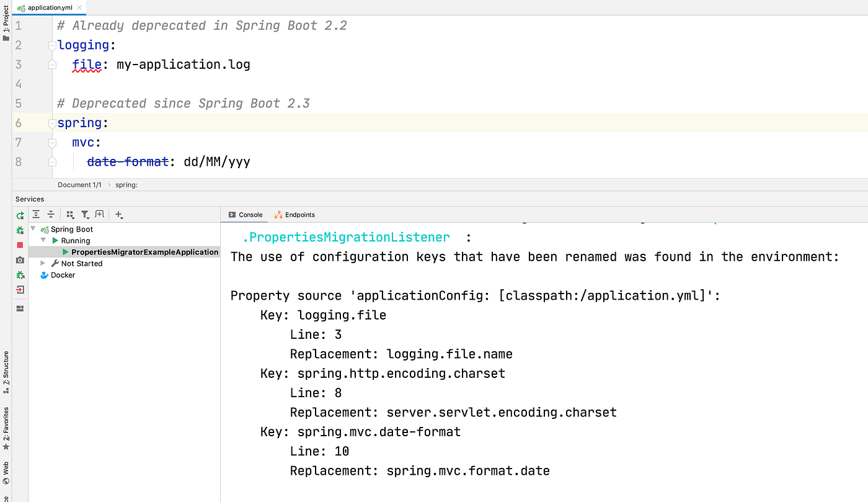
Task: Open the Web tool window tab
Action: (x=6, y=473)
